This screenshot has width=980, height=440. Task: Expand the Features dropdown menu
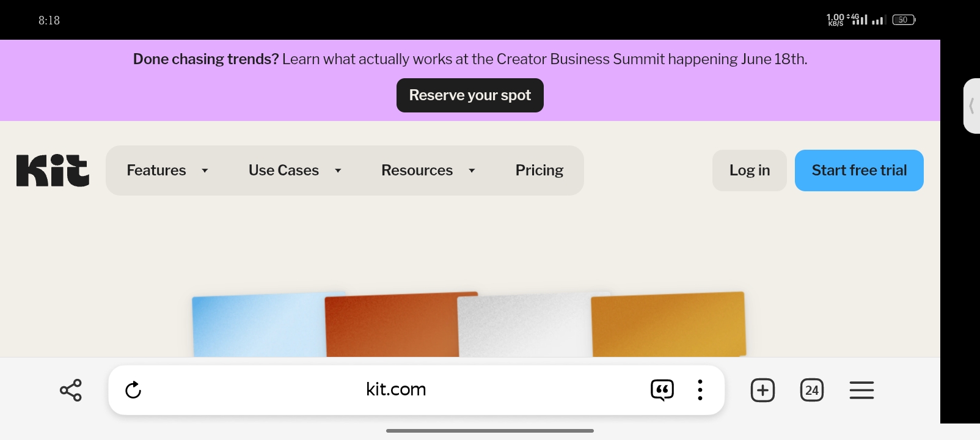pos(167,170)
